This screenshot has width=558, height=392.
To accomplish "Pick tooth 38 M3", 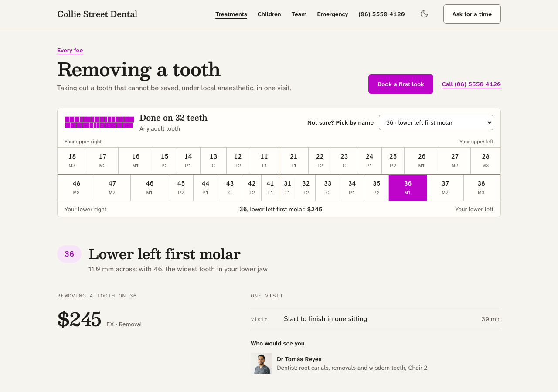I will tap(482, 188).
